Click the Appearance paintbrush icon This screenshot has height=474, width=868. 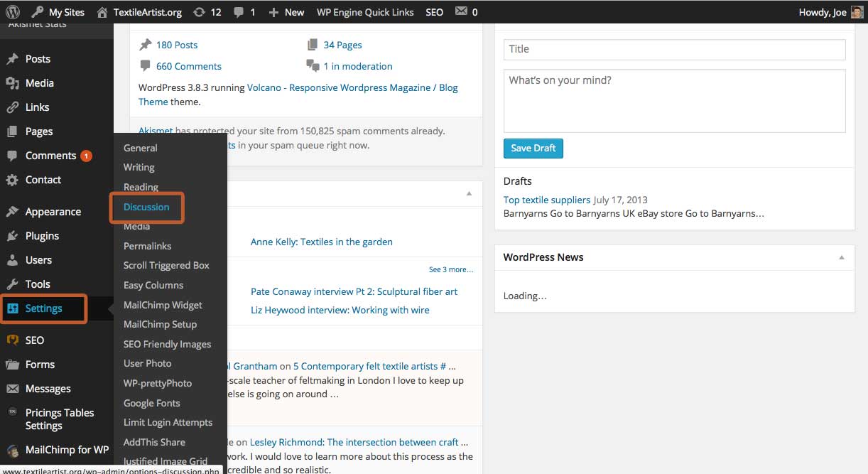point(12,212)
